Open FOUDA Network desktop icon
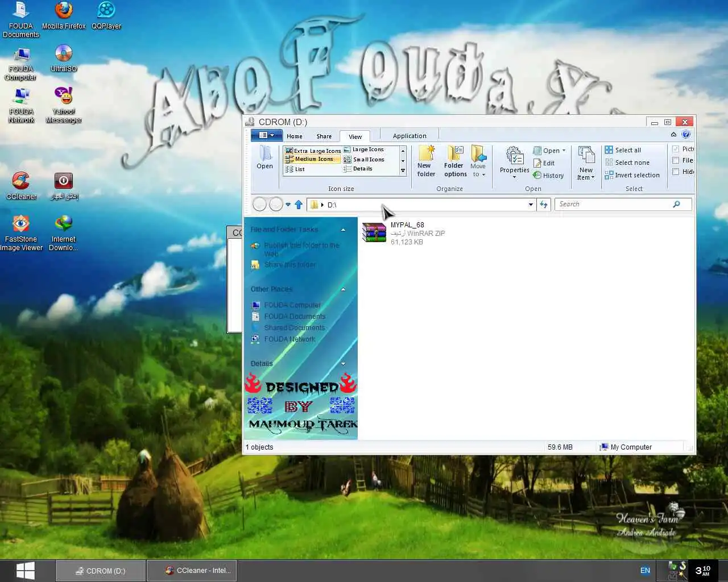This screenshot has height=582, width=728. coord(21,105)
